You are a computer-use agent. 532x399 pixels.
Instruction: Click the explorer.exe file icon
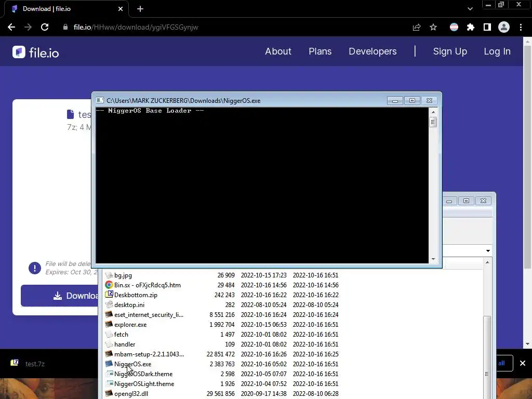[x=109, y=324]
